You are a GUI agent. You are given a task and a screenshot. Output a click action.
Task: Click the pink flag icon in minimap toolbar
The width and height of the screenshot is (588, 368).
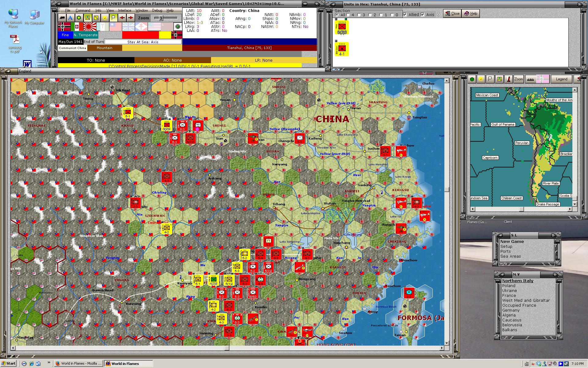click(542, 79)
